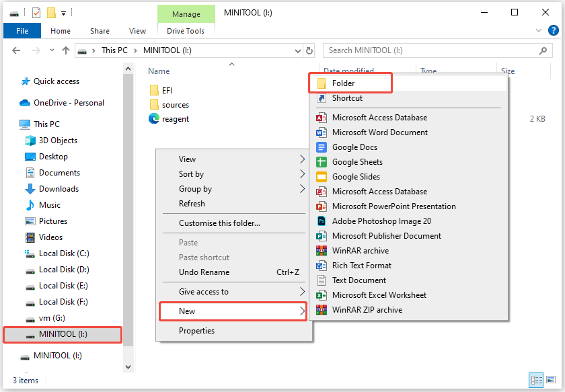Open the Sort by submenu in the context menu
Screen dimensions: 565x392
[234, 174]
